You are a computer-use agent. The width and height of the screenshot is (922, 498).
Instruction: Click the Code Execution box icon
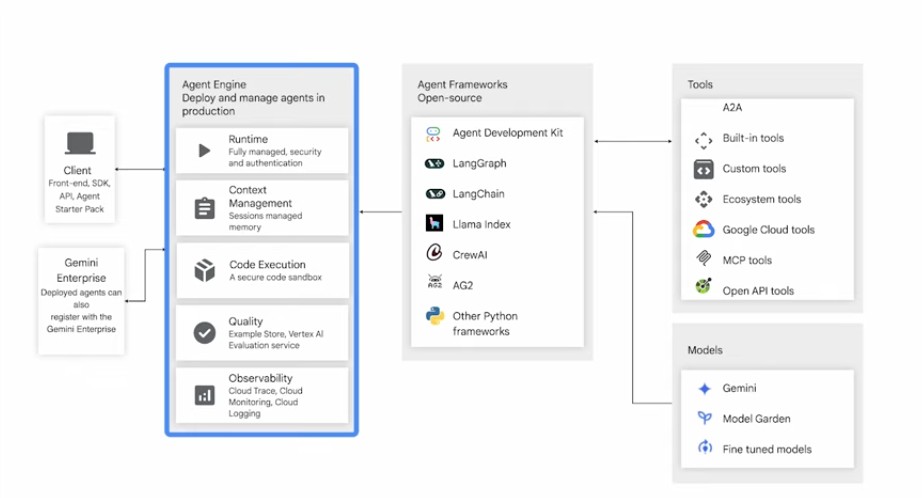[x=204, y=270]
